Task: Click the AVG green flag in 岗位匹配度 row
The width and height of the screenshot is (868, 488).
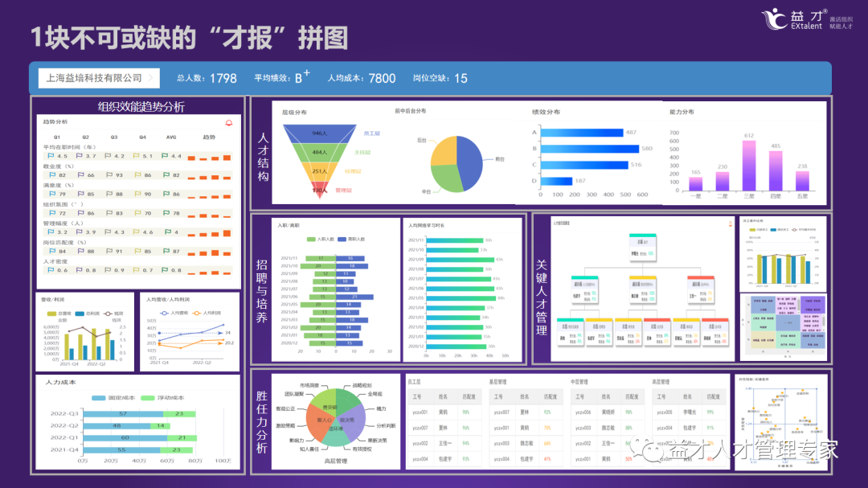Action: pos(166,251)
